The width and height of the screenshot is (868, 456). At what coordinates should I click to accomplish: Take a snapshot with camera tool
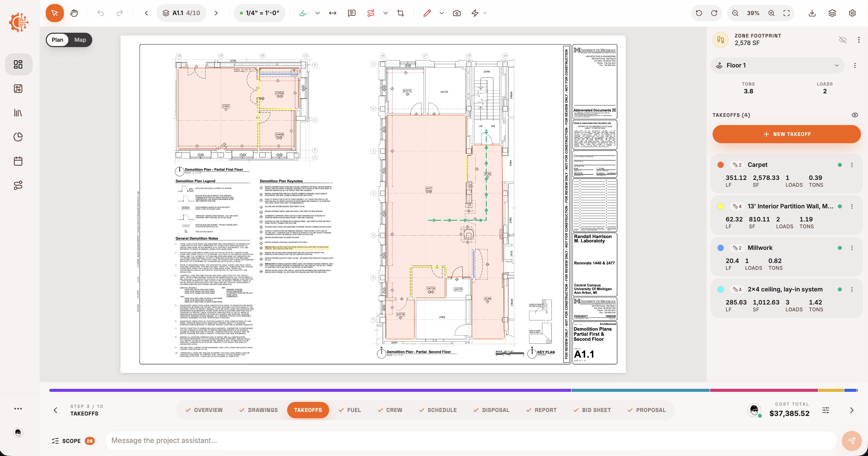tap(457, 13)
